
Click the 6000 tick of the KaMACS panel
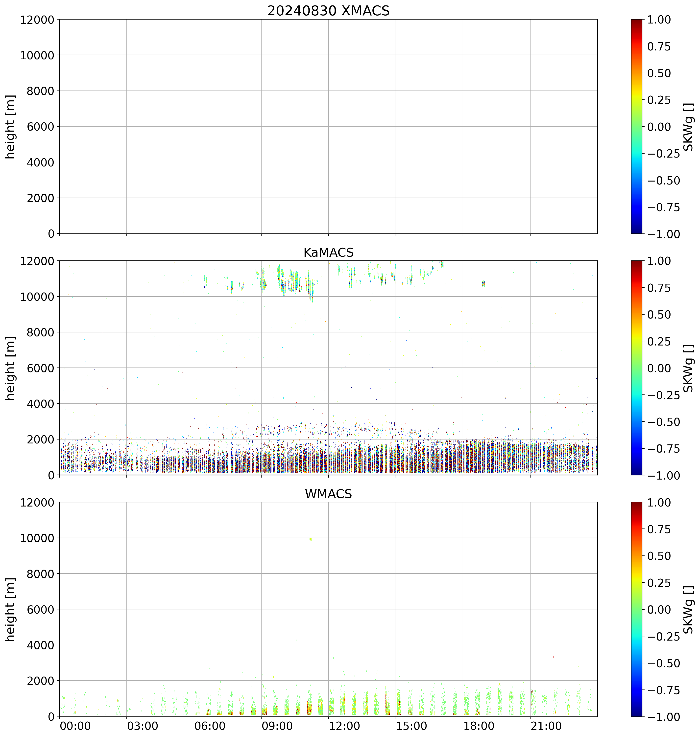(x=41, y=368)
